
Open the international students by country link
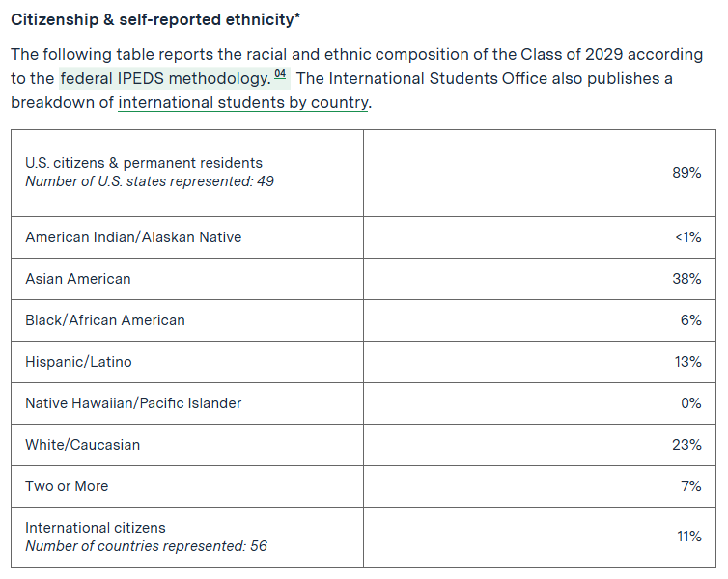pyautogui.click(x=243, y=102)
